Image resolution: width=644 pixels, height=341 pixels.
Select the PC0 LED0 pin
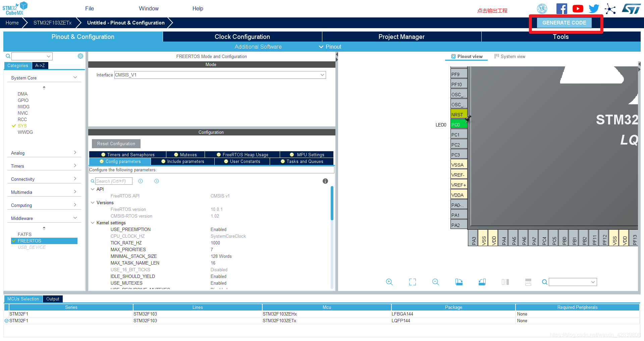pos(459,124)
